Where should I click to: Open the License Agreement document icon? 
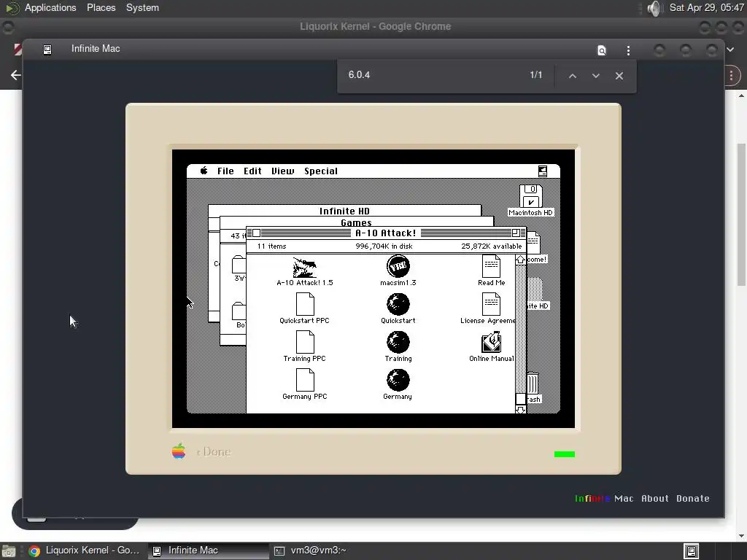pos(491,304)
